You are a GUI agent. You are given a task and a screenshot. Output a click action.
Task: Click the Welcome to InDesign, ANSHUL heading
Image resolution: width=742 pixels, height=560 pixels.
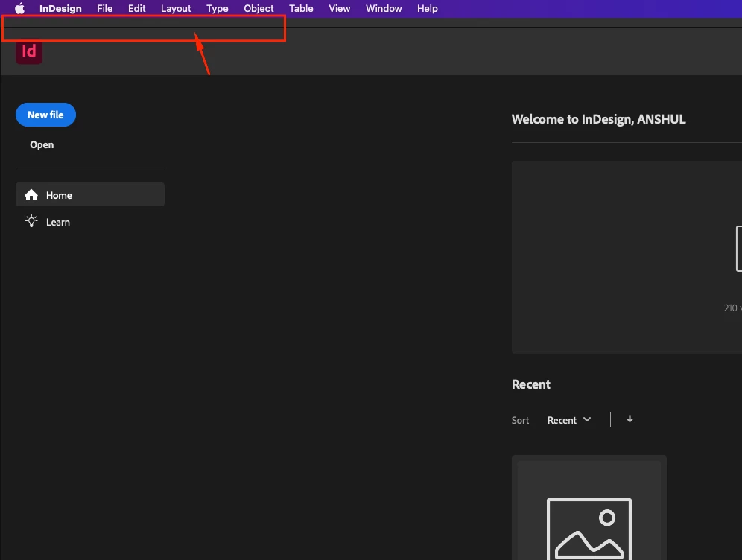coord(598,119)
